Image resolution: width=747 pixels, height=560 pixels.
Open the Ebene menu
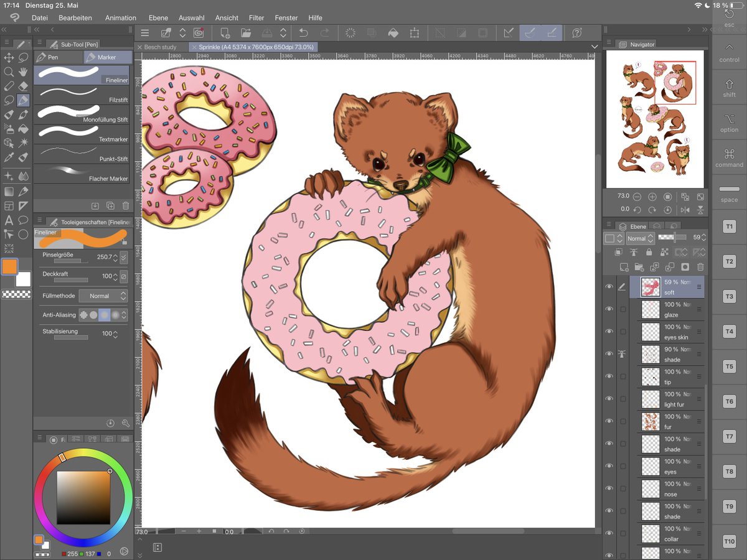tap(158, 18)
